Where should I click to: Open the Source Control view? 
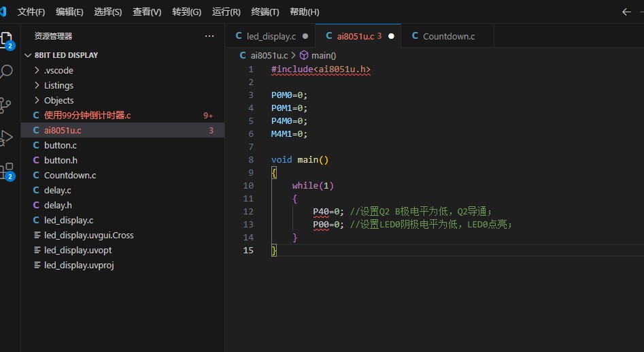pyautogui.click(x=5, y=106)
